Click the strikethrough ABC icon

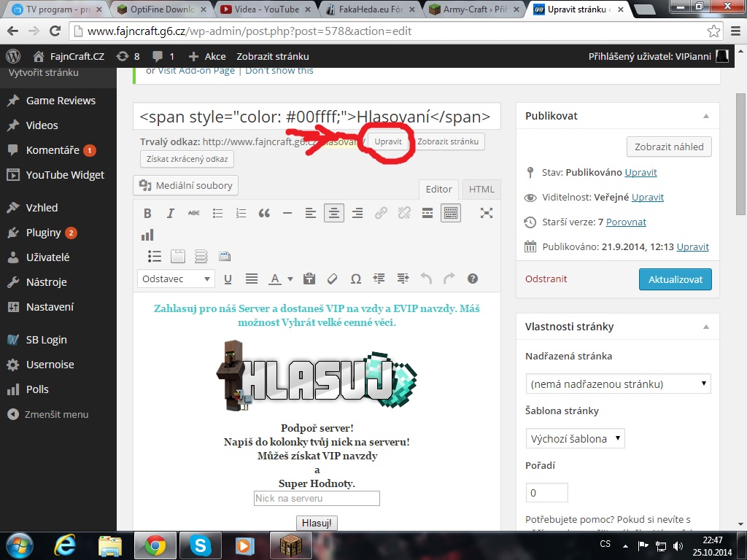194,214
